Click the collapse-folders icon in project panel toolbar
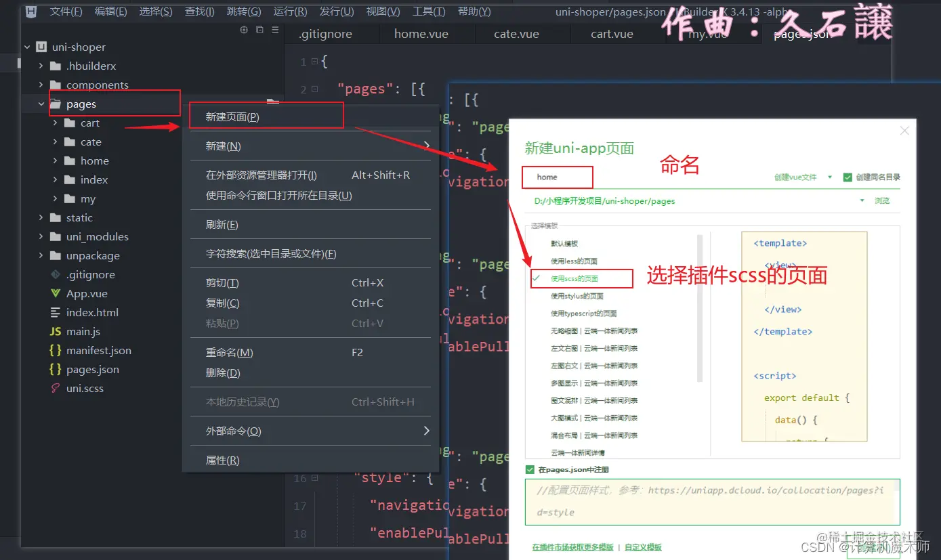 pos(259,30)
